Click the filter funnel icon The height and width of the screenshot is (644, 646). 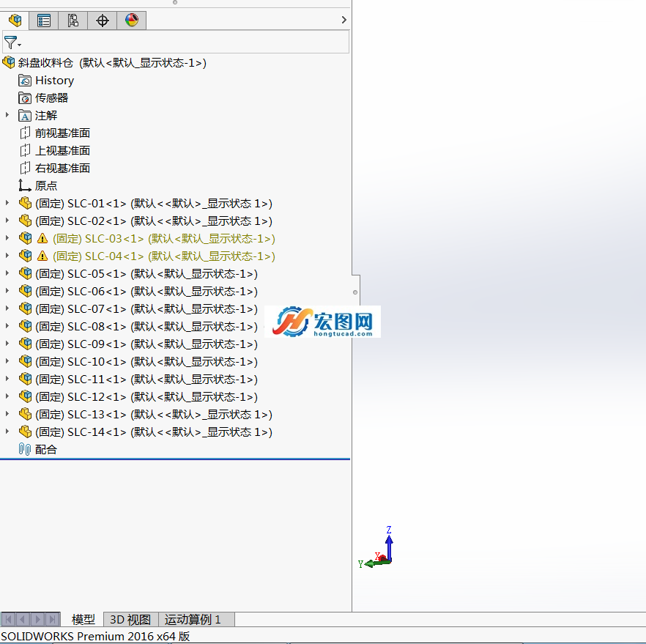tap(10, 42)
